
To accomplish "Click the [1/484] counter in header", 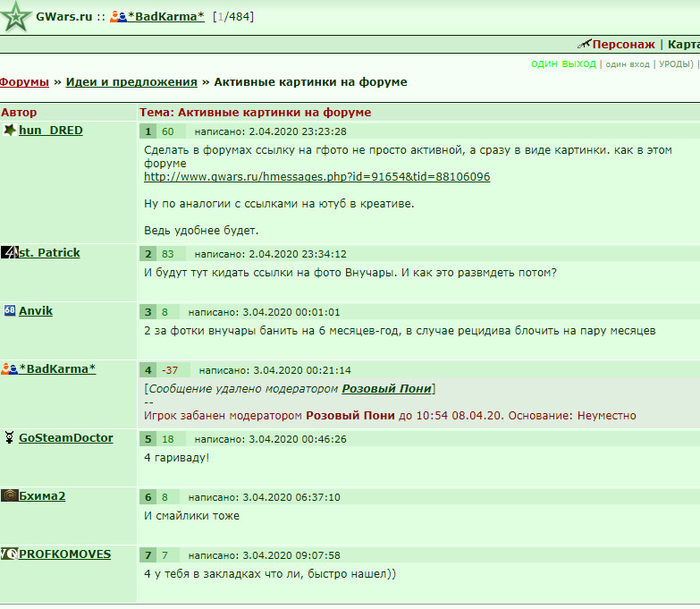I will [x=233, y=16].
